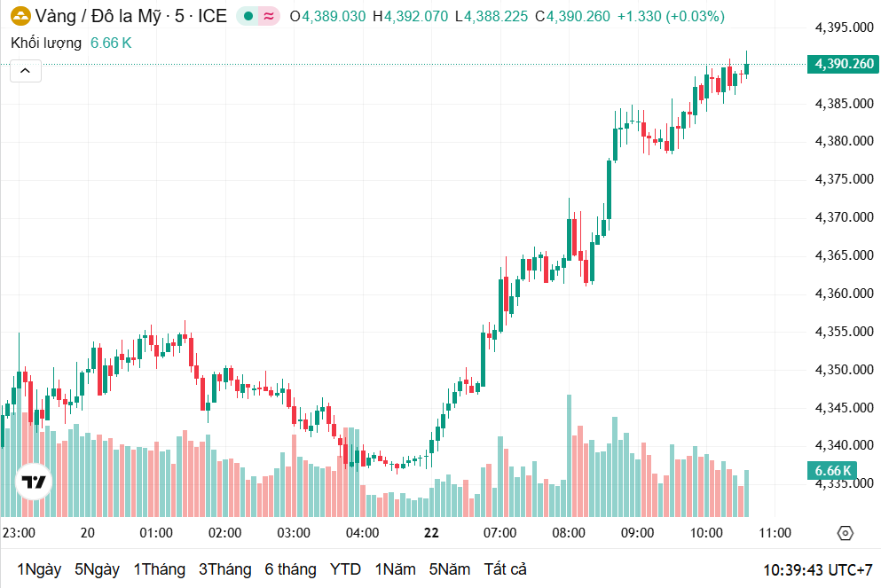Switch to the 5Ngày range
Screen dimensions: 881x588
[x=97, y=569]
